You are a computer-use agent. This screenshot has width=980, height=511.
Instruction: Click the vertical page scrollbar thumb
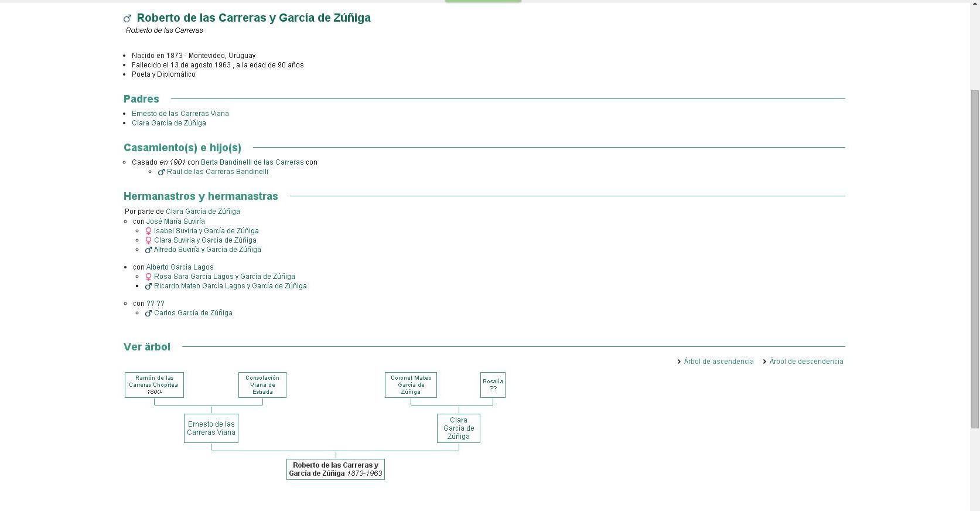pos(975,258)
